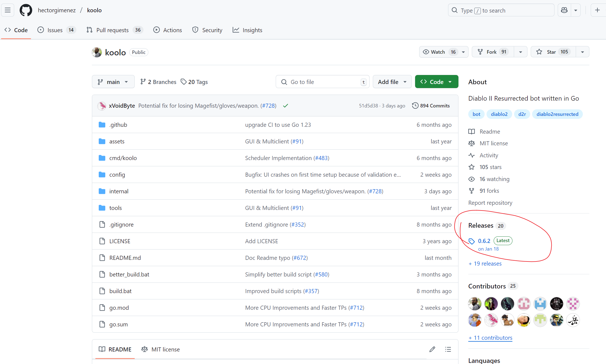
Task: Open the green Code dropdown
Action: (x=436, y=82)
